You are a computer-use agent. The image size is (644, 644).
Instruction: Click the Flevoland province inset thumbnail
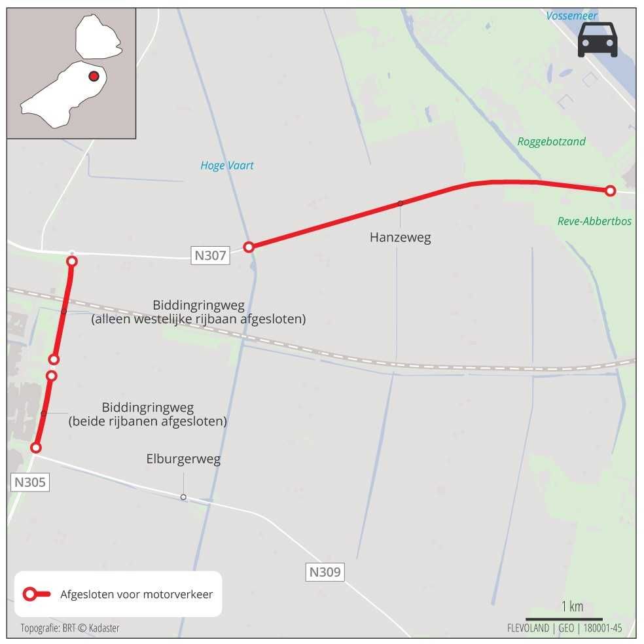(x=71, y=73)
